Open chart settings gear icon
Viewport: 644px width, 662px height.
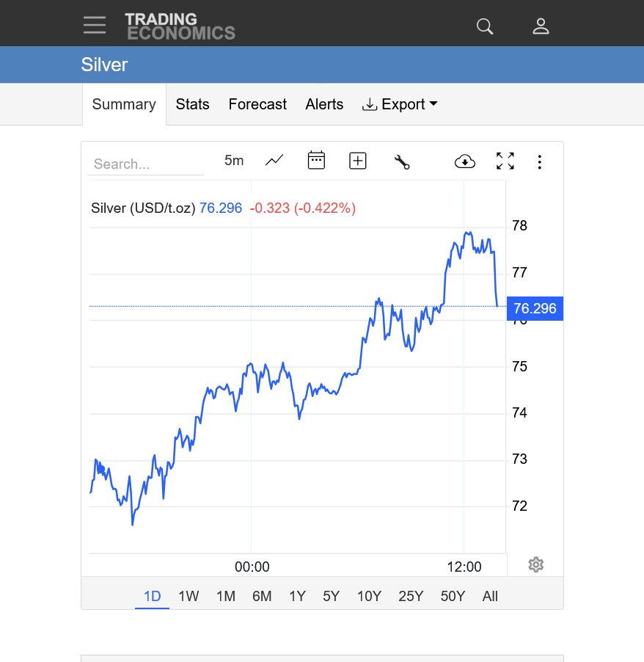click(x=536, y=564)
